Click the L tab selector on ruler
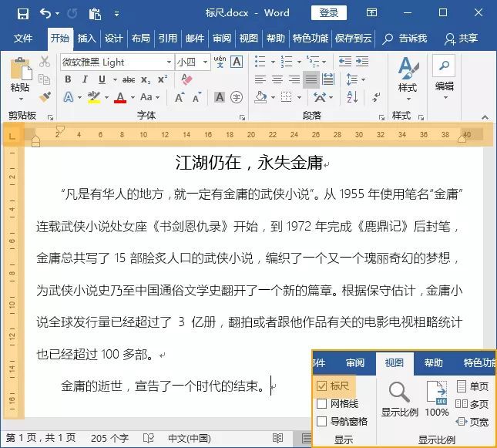Screen dimensions: 497x448 (x=12, y=136)
